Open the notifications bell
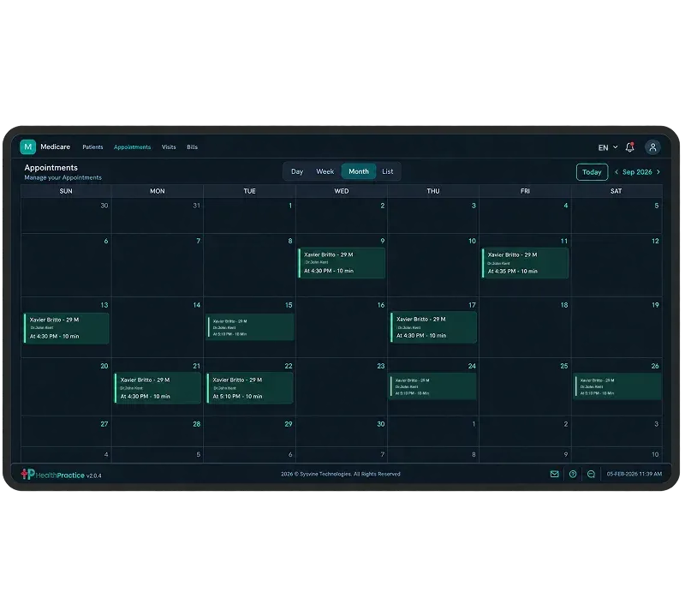 pyautogui.click(x=629, y=147)
